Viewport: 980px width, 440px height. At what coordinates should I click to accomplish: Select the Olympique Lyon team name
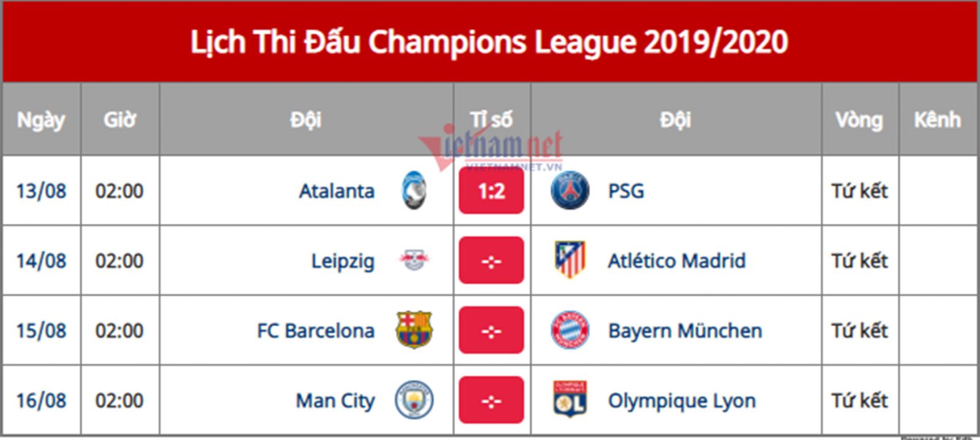681,401
